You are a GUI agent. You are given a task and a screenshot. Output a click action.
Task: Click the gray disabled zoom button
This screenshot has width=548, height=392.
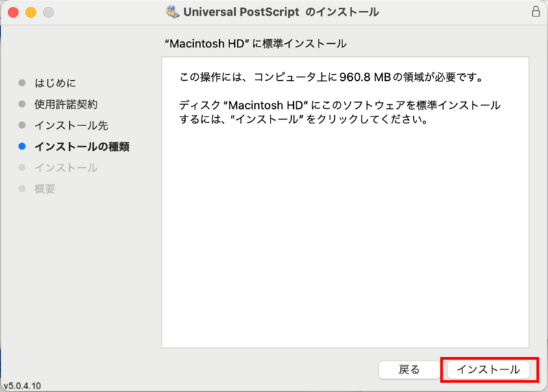(x=48, y=12)
